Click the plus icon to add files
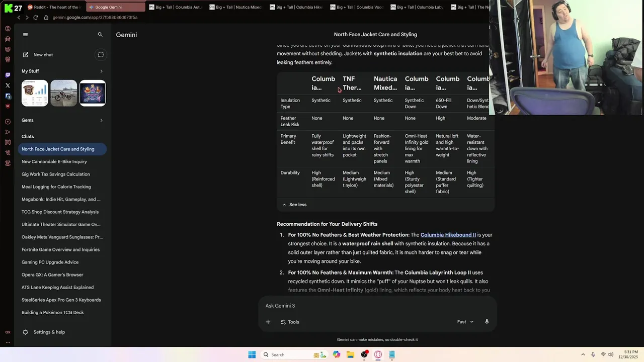Screen dimensions: 644x362 [x=268, y=322]
